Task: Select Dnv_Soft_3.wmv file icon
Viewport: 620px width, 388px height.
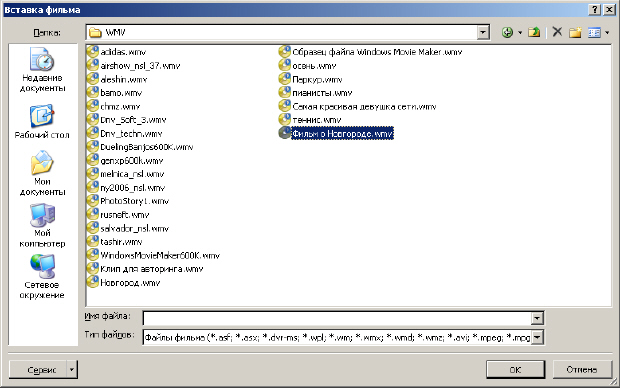Action: 93,119
